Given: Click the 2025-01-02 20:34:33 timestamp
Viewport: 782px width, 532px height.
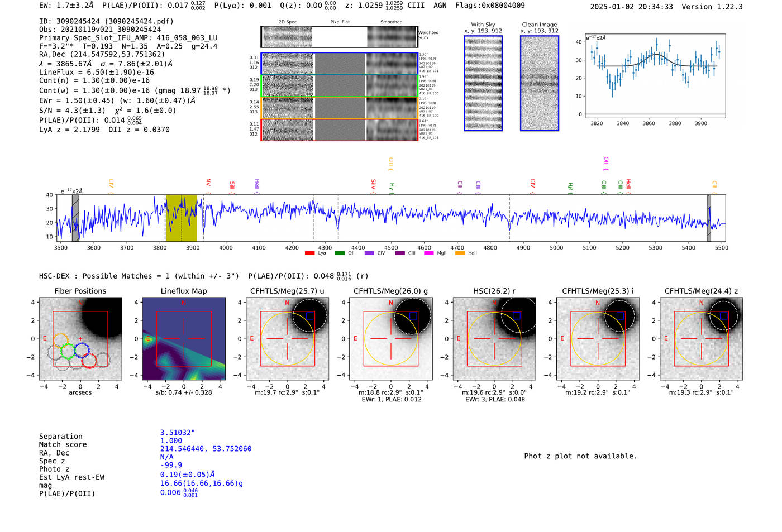Looking at the screenshot, I should click(x=631, y=7).
